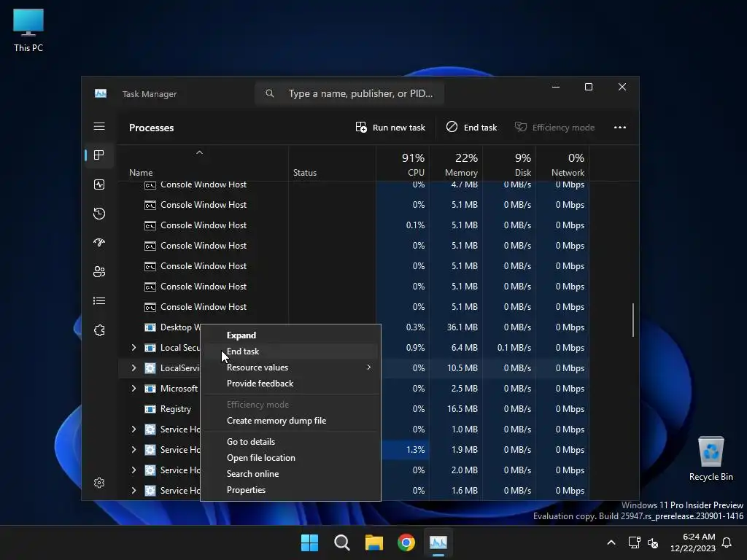The width and height of the screenshot is (747, 560).
Task: Open Properties from the context menu
Action: click(x=290, y=490)
